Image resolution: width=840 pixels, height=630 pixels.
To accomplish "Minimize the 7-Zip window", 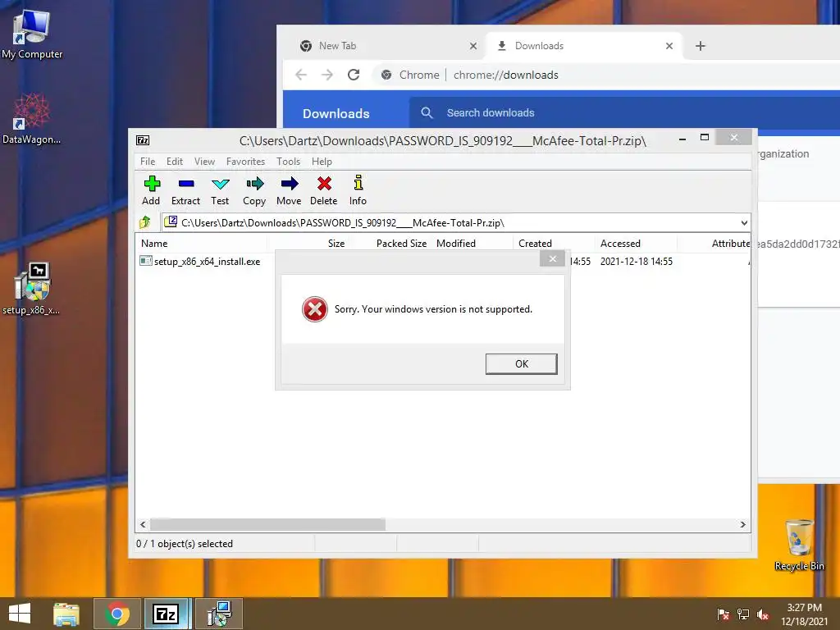I will pyautogui.click(x=682, y=138).
